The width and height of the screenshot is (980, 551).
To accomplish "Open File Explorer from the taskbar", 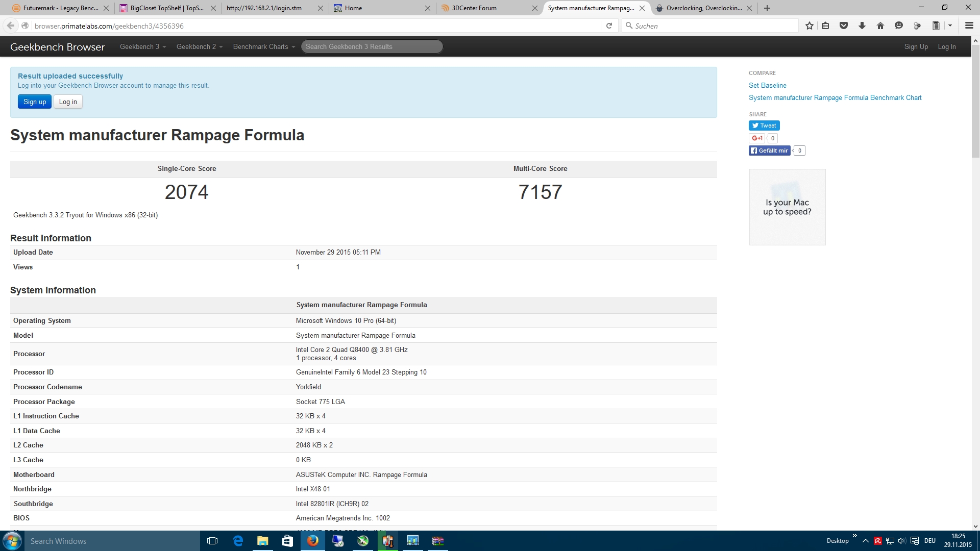I will pos(262,541).
